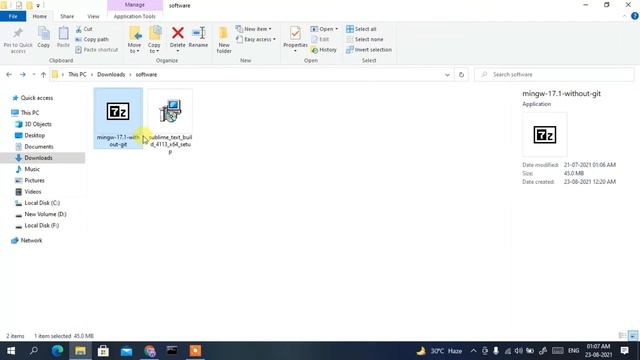Select the sublime_text_build setup file
The height and width of the screenshot is (360, 640).
tap(170, 122)
